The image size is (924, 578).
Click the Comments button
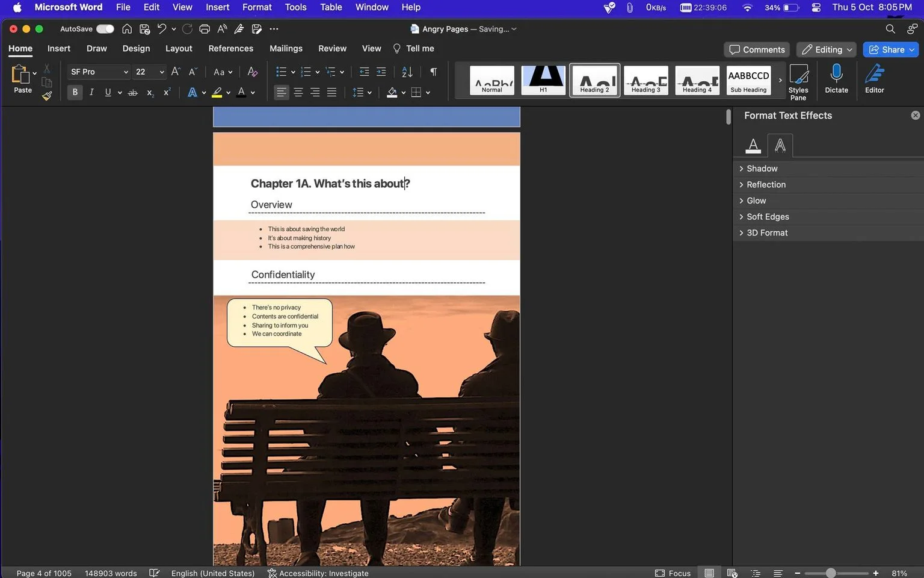(757, 49)
